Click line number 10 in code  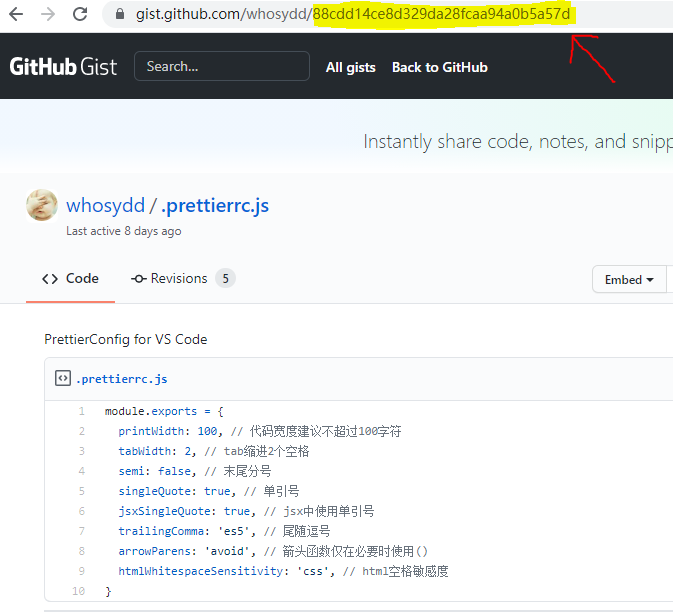(79, 591)
